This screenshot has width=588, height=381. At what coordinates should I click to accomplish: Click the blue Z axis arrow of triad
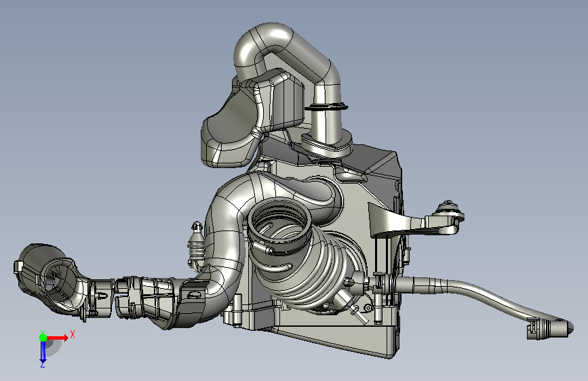coord(43,351)
